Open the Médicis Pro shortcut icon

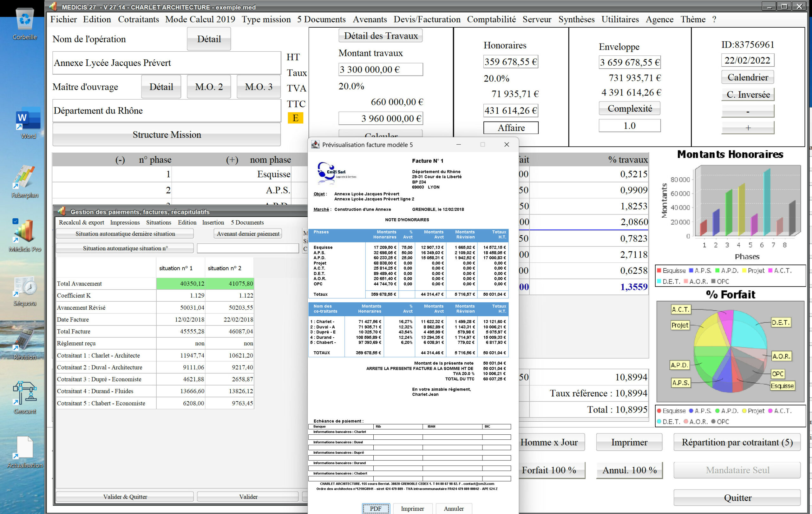click(25, 231)
